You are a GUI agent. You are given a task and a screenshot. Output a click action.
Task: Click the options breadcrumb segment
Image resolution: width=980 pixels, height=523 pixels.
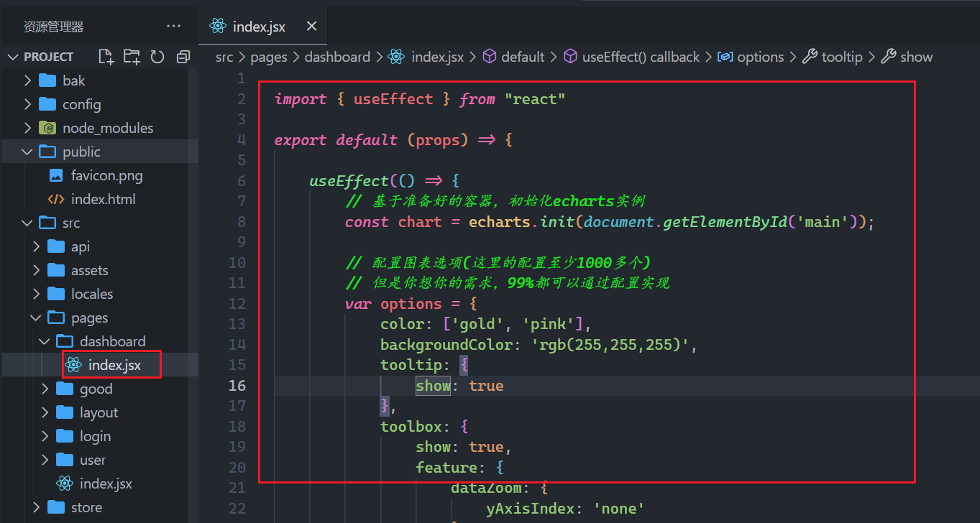(761, 57)
